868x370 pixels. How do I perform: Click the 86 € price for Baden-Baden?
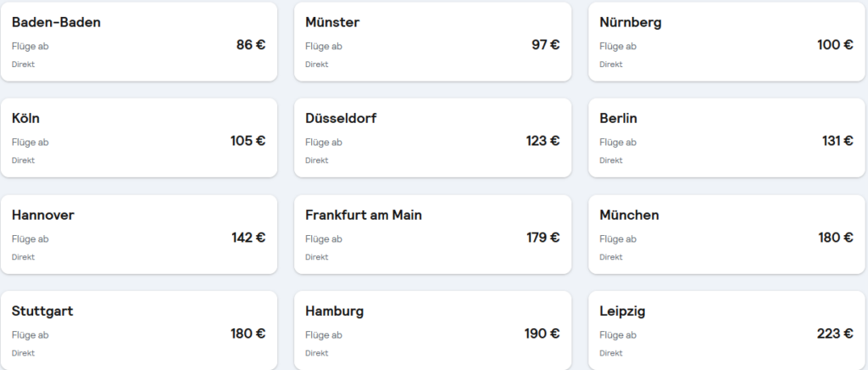pos(251,45)
